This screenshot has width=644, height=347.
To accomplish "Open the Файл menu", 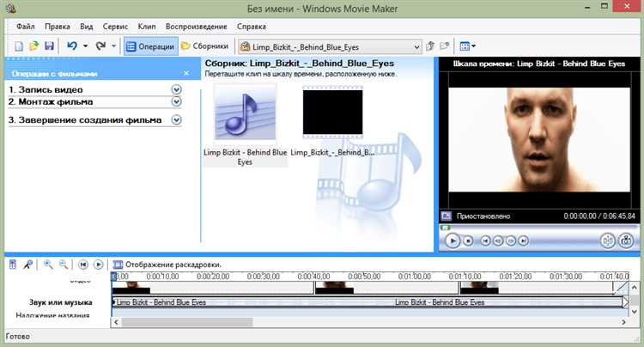I will coord(26,27).
